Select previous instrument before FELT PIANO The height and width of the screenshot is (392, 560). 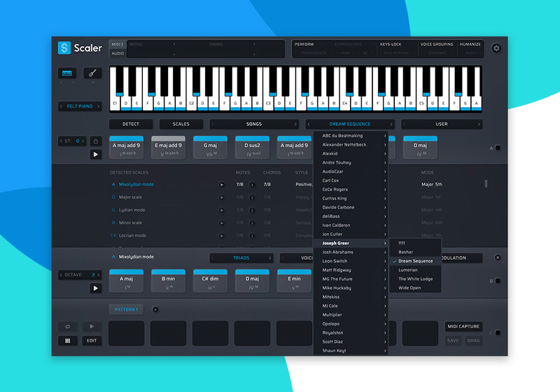point(61,106)
